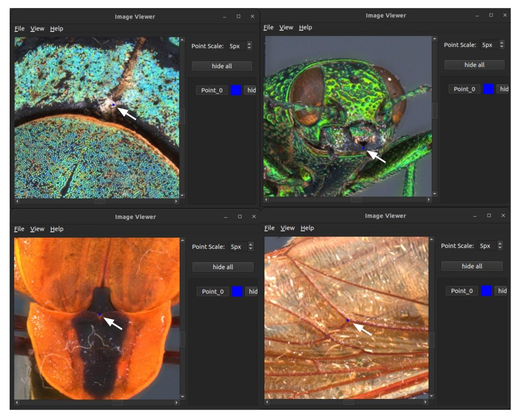Click blue point marker on the orange beetle image

tap(99, 315)
